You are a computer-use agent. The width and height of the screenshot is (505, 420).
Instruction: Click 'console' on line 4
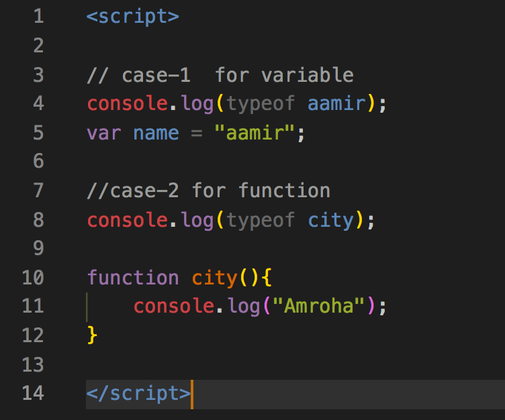[x=128, y=103]
